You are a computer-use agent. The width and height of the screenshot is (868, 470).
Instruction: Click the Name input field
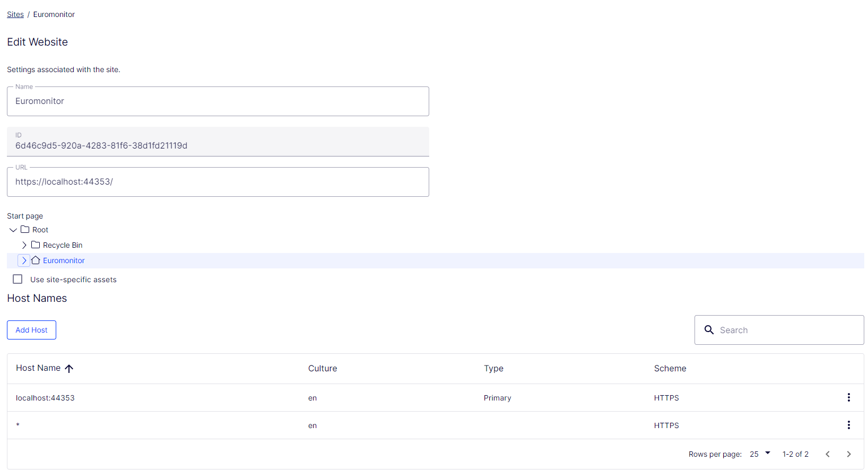218,101
